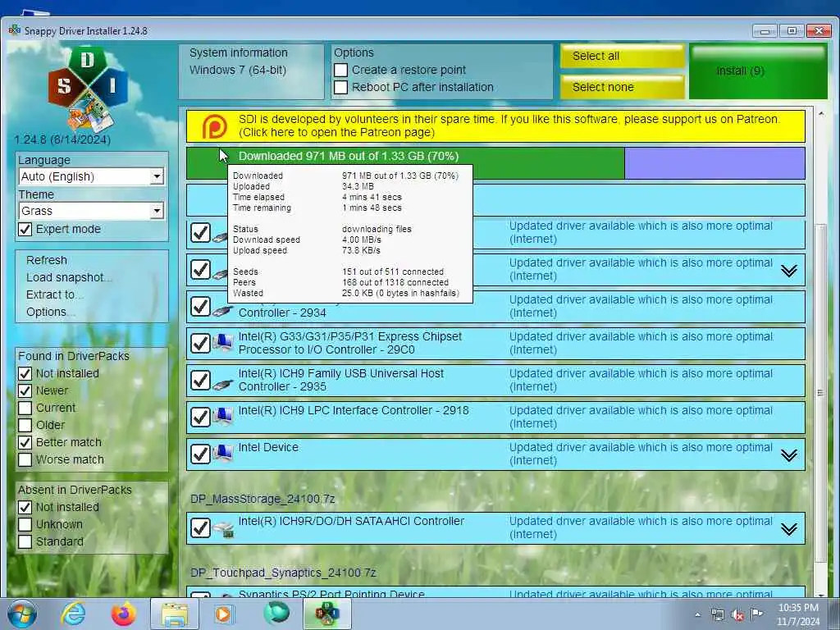Open Firefox from the taskbar
Screen dimensions: 840x630
(124, 614)
